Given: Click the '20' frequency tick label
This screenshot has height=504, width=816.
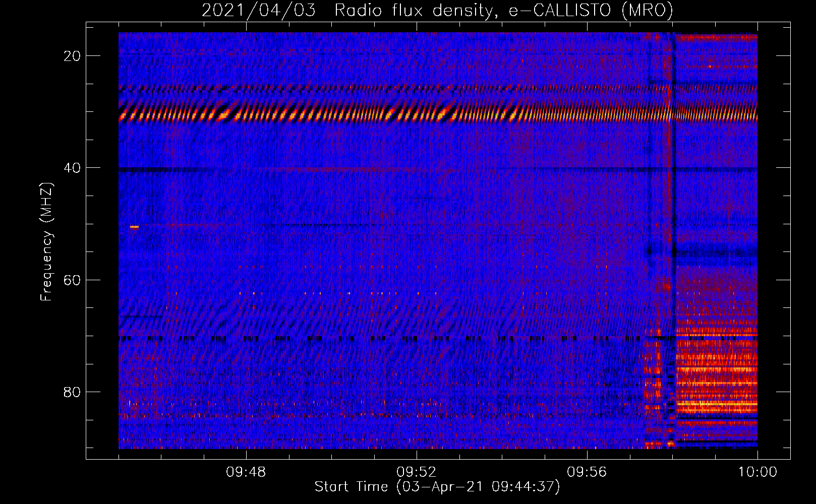Looking at the screenshot, I should [72, 56].
